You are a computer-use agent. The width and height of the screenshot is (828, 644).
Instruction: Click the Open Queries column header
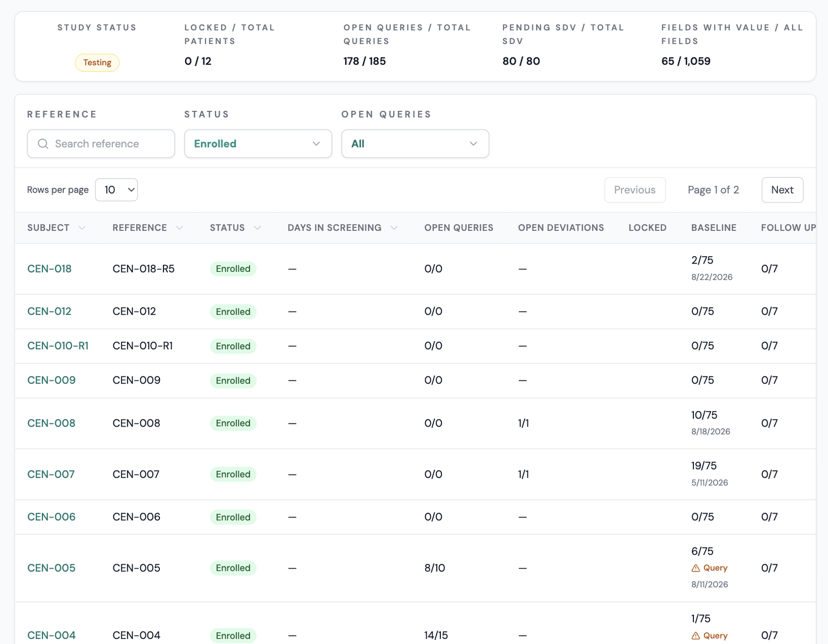459,228
